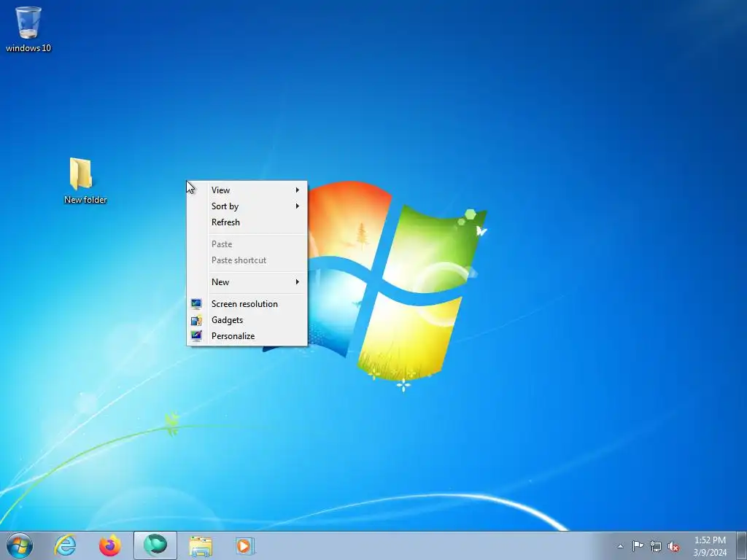
Task: Click the network status tray icon
Action: 656,546
